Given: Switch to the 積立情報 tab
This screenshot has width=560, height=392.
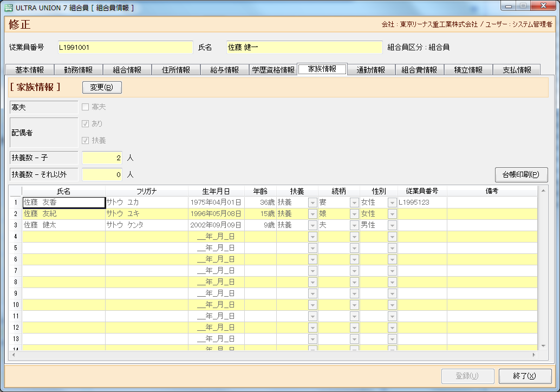Looking at the screenshot, I should click(x=468, y=70).
